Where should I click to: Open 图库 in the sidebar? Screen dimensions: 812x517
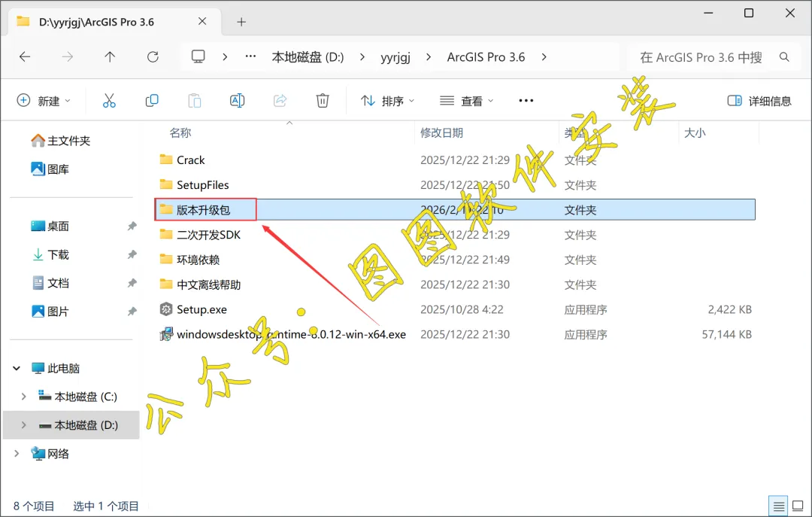coord(50,169)
